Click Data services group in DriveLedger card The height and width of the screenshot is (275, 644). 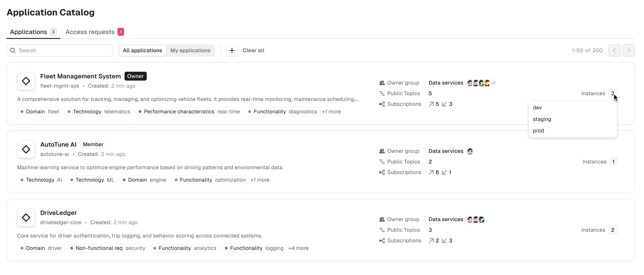pos(446,219)
